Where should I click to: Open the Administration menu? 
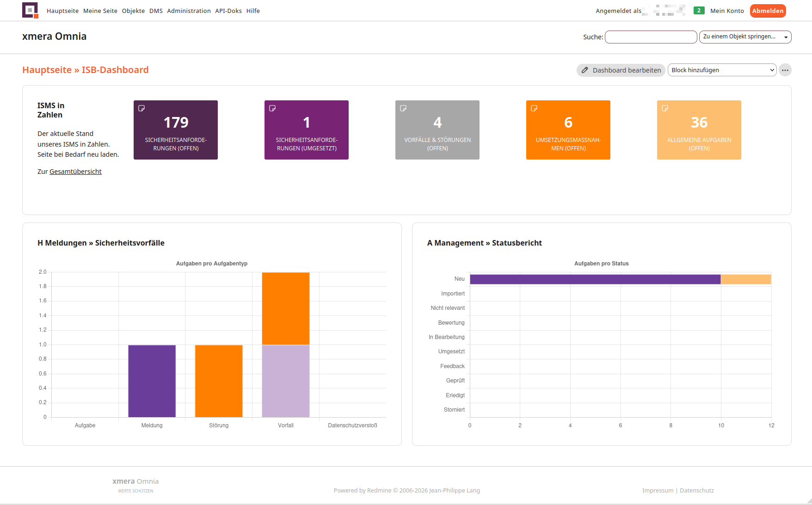(x=189, y=11)
